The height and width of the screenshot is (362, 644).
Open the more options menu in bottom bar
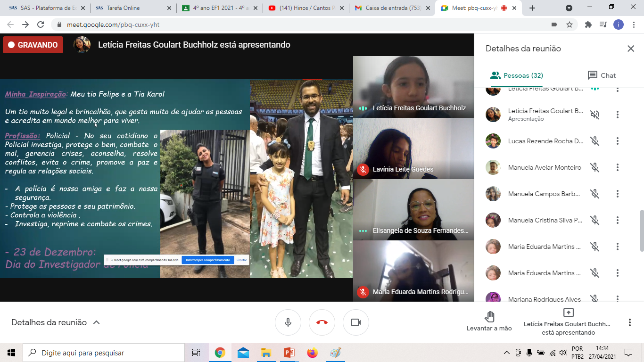coord(629,322)
